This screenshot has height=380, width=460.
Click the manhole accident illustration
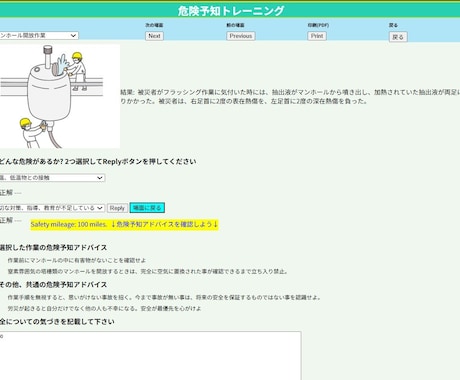[60, 96]
